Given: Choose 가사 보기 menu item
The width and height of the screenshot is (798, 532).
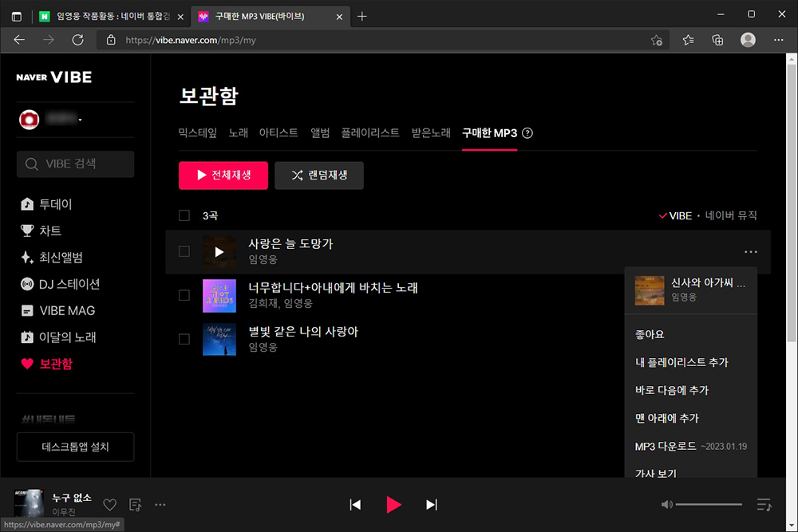Looking at the screenshot, I should (x=655, y=472).
